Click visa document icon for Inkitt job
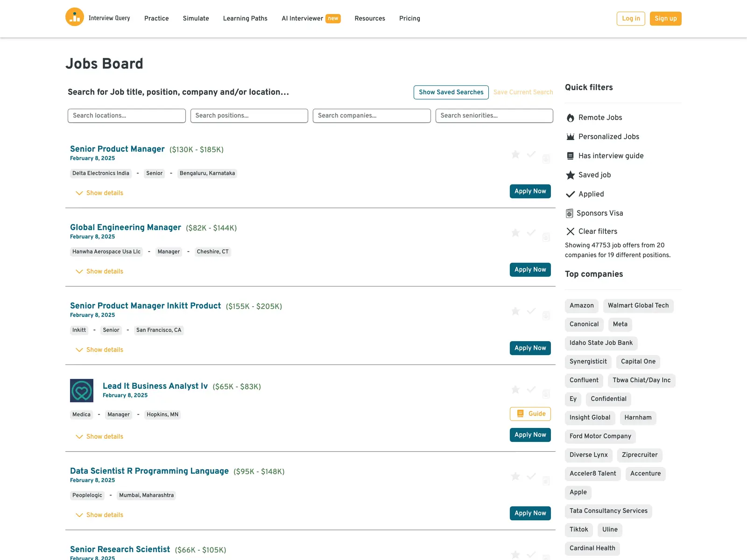This screenshot has width=747, height=560. click(x=546, y=316)
